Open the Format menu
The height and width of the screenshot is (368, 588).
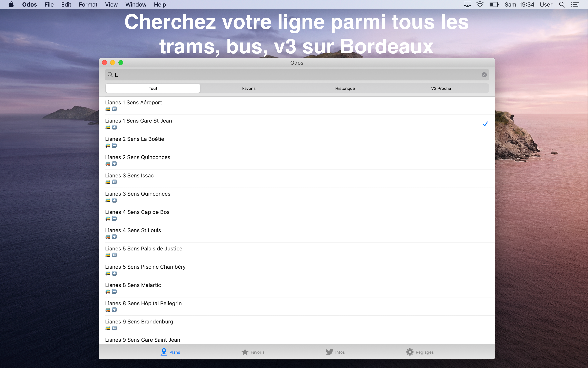click(88, 5)
